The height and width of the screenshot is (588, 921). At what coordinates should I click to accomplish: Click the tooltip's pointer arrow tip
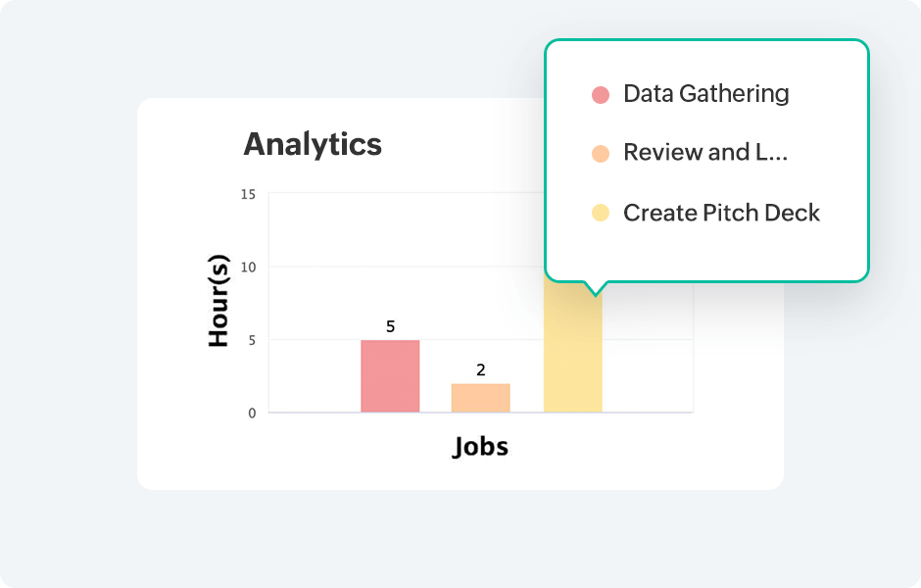coord(594,294)
